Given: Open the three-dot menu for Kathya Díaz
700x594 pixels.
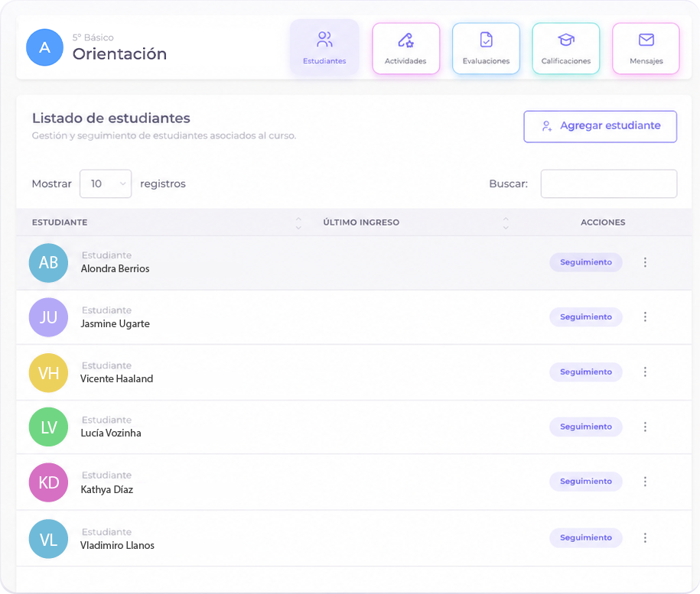Looking at the screenshot, I should (x=645, y=482).
